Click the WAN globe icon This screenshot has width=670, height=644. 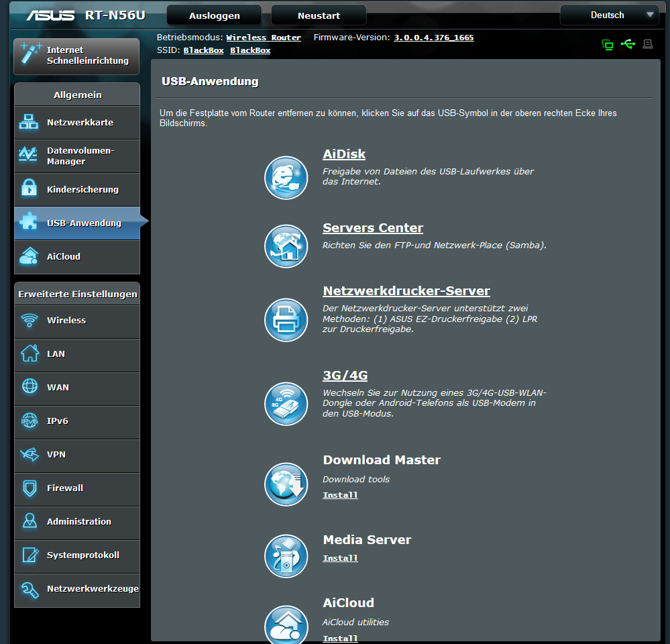pos(30,386)
